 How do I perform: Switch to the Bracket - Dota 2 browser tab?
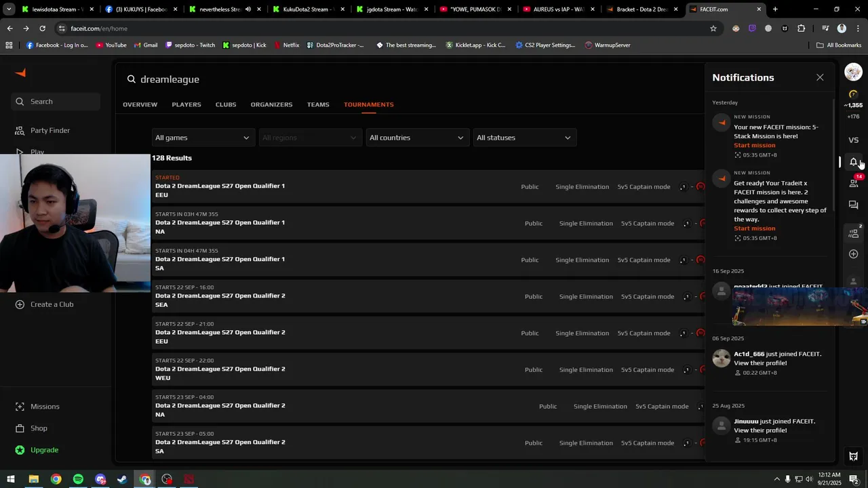pyautogui.click(x=642, y=9)
